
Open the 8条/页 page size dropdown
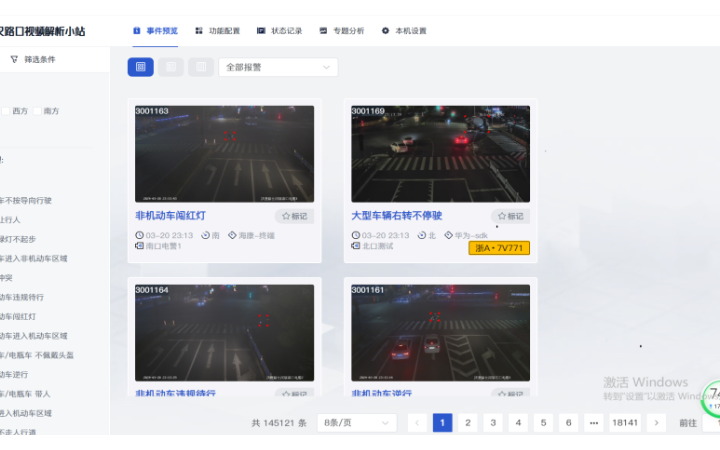point(356,423)
